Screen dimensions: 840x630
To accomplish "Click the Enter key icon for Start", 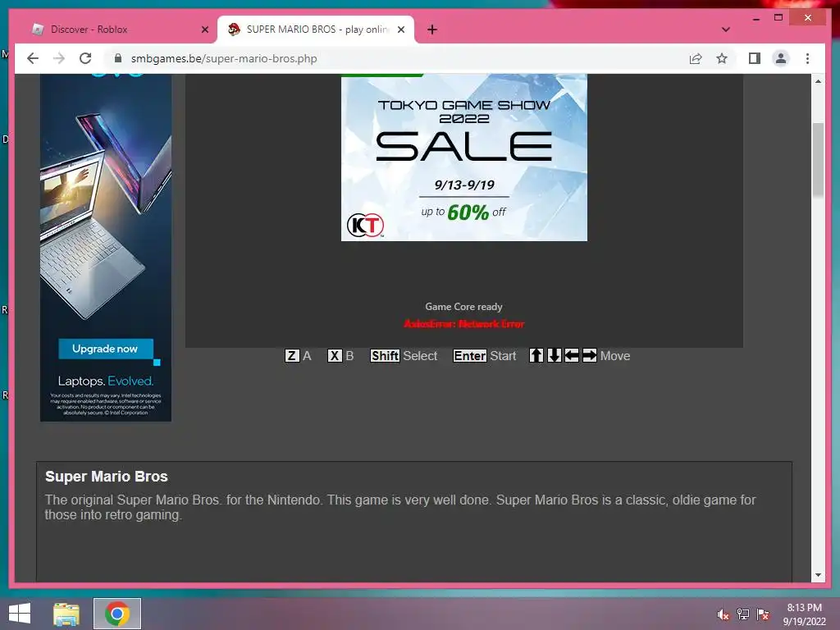I will click(x=470, y=356).
